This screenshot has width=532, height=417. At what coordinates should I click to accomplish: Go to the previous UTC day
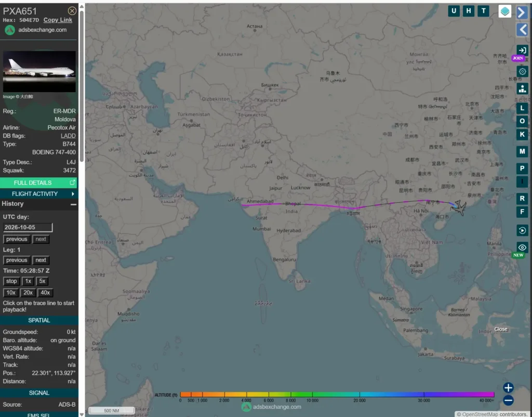click(x=17, y=239)
